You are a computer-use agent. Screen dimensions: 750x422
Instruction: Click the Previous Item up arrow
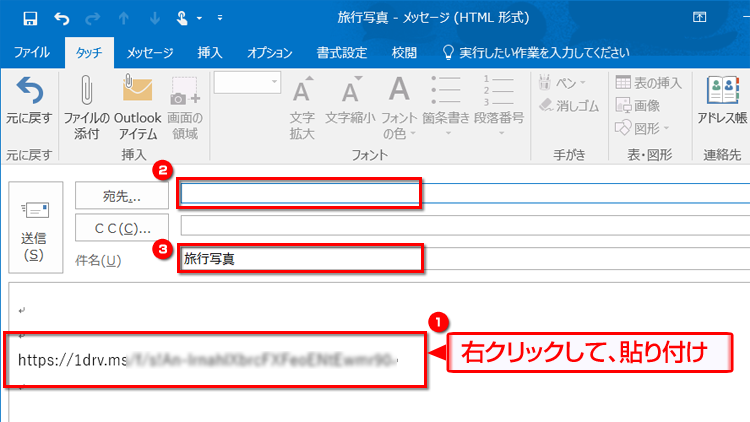click(x=124, y=18)
